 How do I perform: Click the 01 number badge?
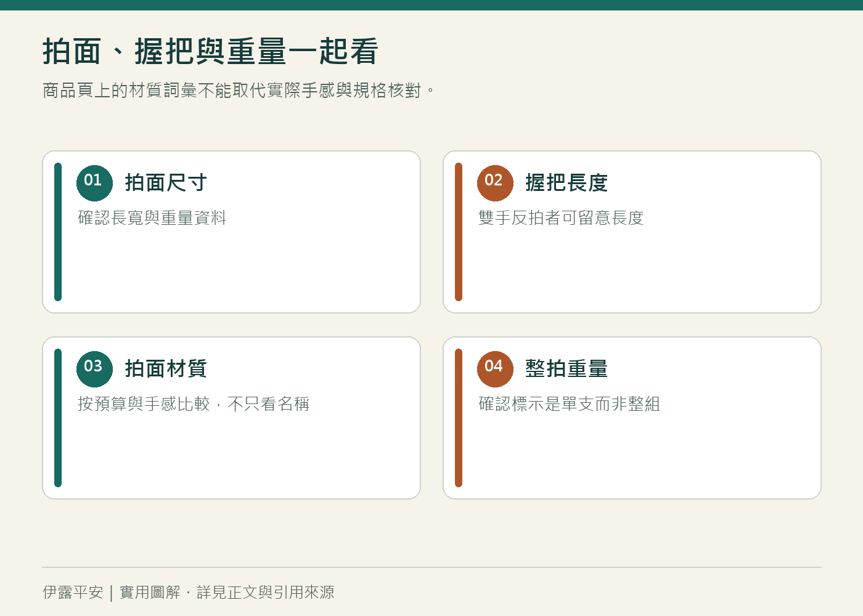(94, 183)
